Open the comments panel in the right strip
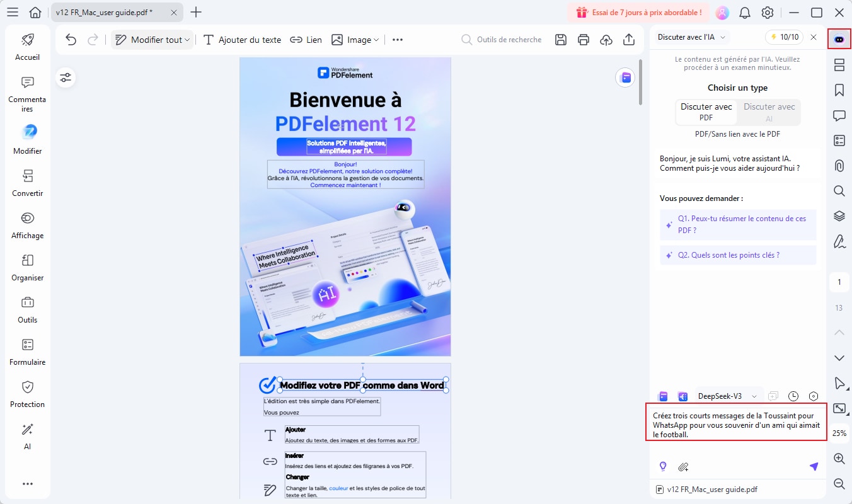Viewport: 852px width, 504px height. [x=839, y=115]
